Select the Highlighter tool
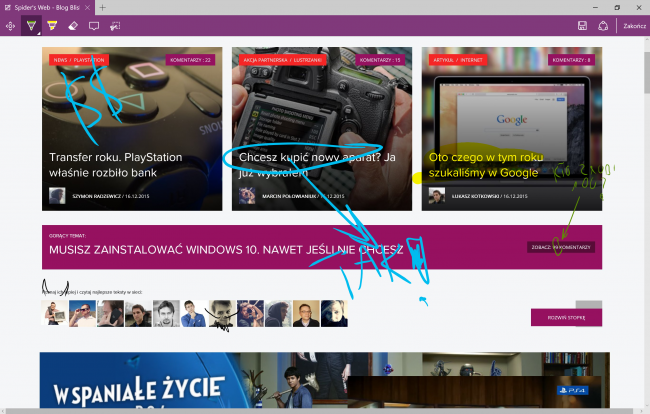This screenshot has height=414, width=650. [x=52, y=26]
